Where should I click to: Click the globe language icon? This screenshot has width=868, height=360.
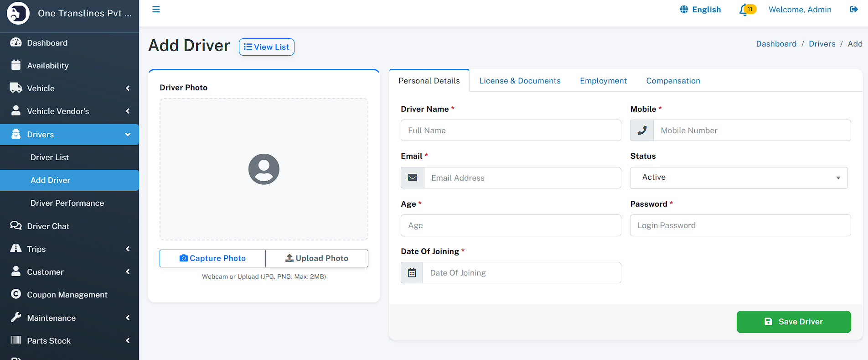click(x=684, y=10)
